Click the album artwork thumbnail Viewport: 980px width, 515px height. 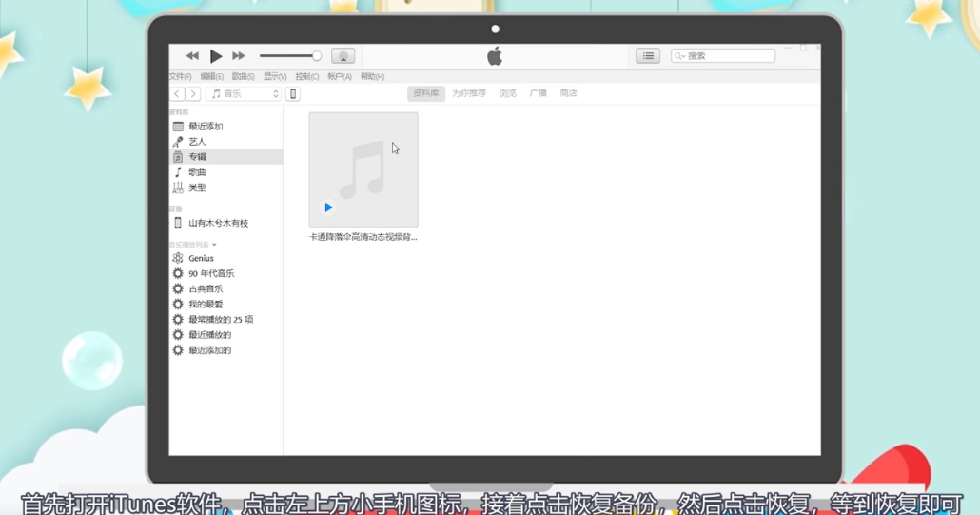[x=363, y=169]
